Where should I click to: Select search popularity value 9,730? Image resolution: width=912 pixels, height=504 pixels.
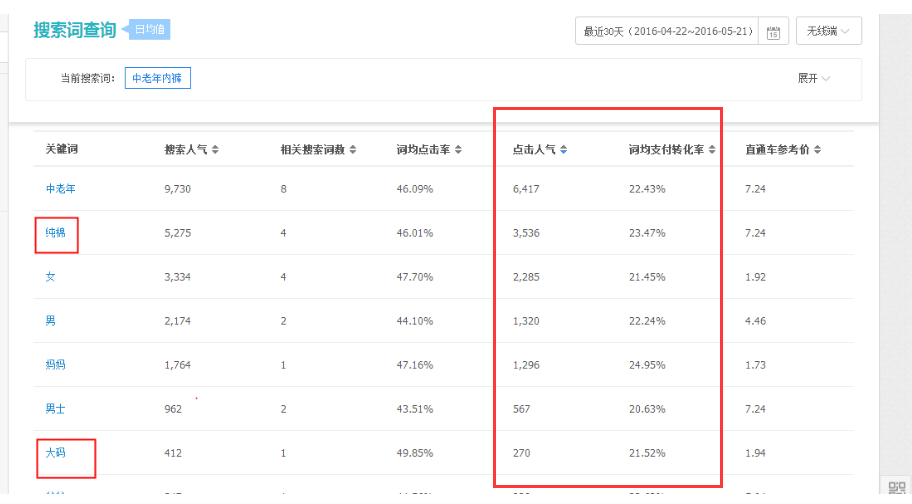pyautogui.click(x=177, y=189)
